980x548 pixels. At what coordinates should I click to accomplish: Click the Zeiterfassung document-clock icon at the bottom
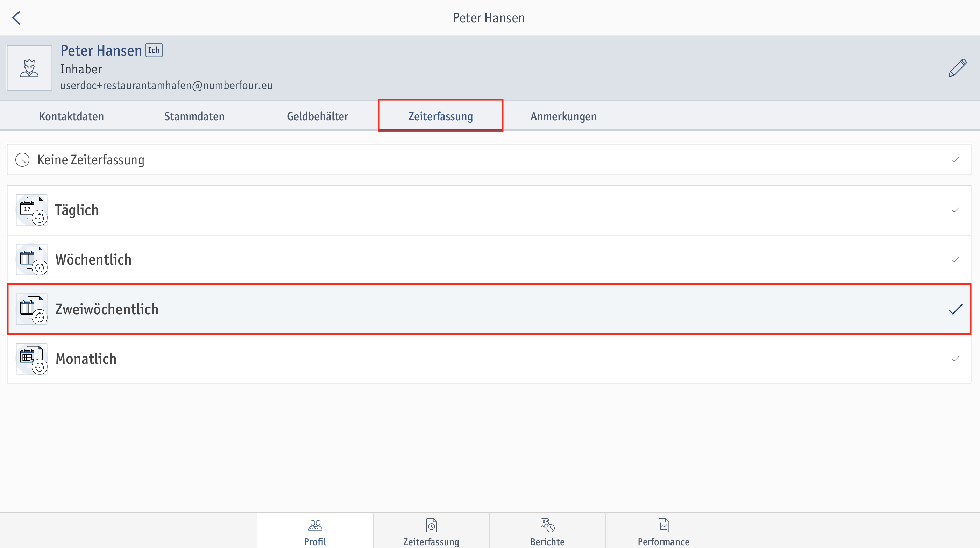point(431,526)
